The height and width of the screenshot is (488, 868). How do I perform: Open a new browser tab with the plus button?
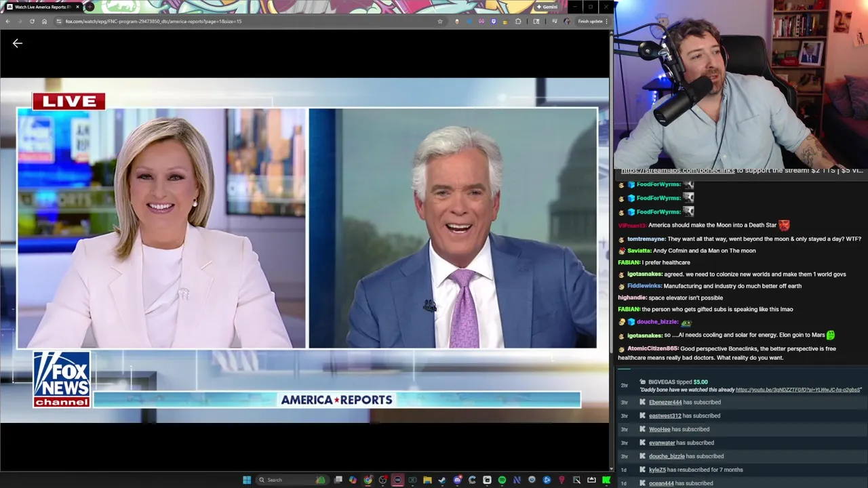click(x=90, y=7)
